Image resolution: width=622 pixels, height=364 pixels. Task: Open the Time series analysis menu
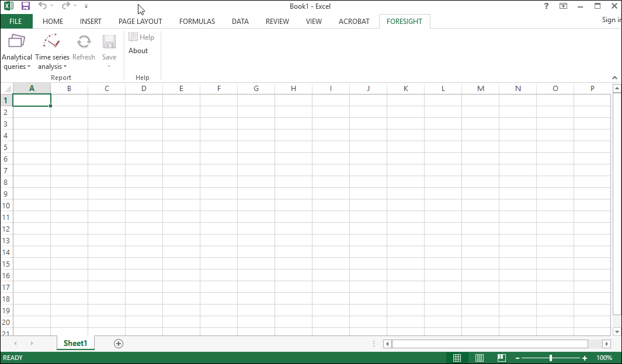52,52
